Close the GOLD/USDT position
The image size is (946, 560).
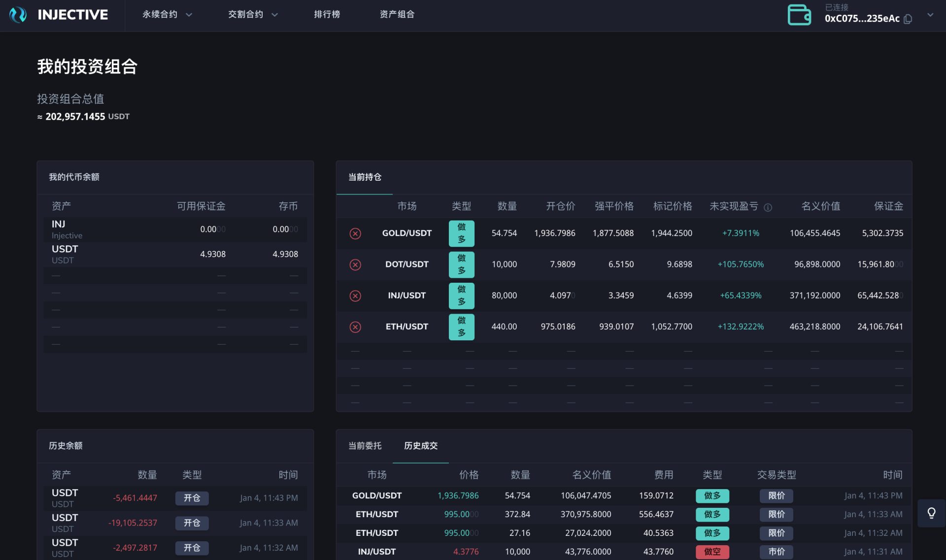(355, 233)
